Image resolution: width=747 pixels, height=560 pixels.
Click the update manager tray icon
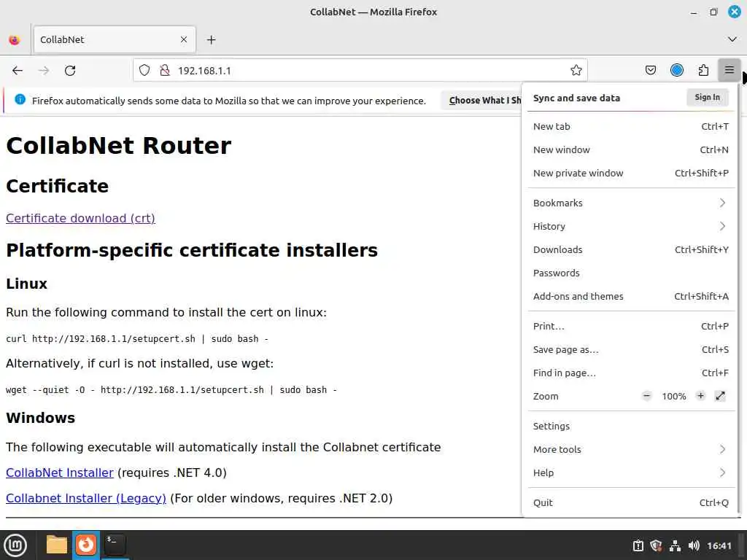tap(638, 545)
